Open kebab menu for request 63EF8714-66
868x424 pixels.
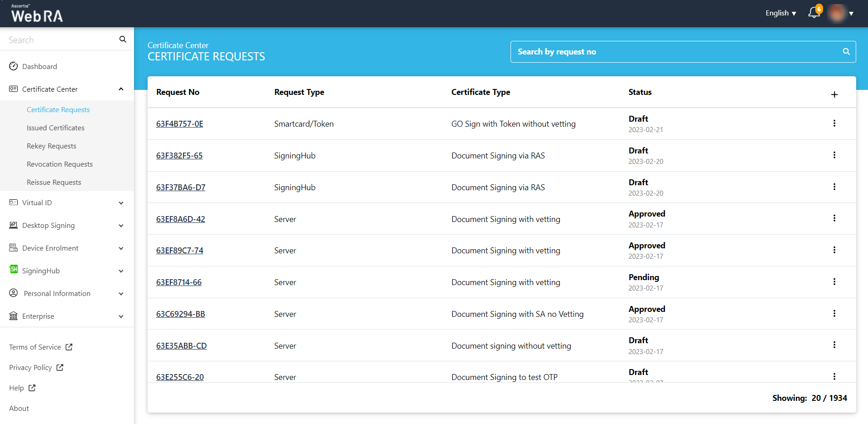[x=834, y=282]
